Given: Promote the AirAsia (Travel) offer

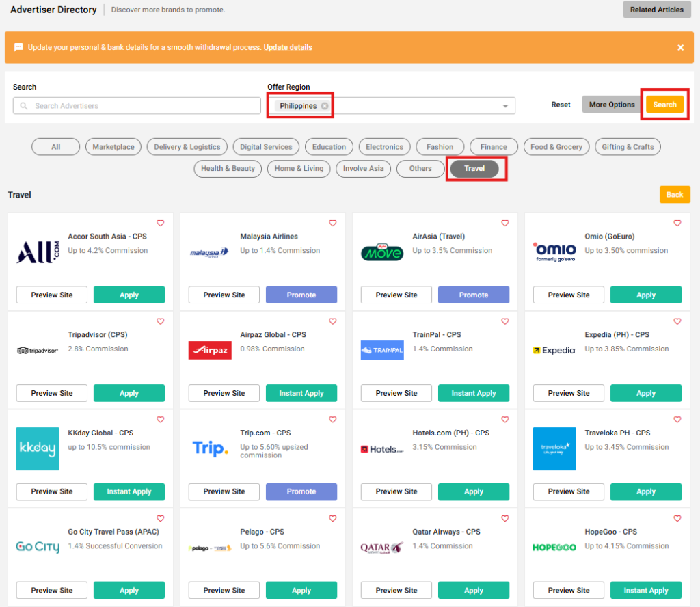Looking at the screenshot, I should pos(473,295).
